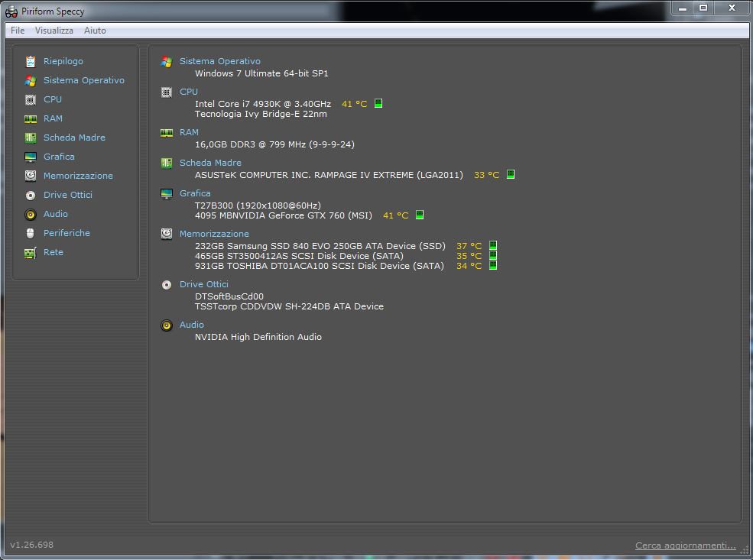Open the Drive Ottici heading link in summary
This screenshot has width=753, height=560.
point(203,284)
